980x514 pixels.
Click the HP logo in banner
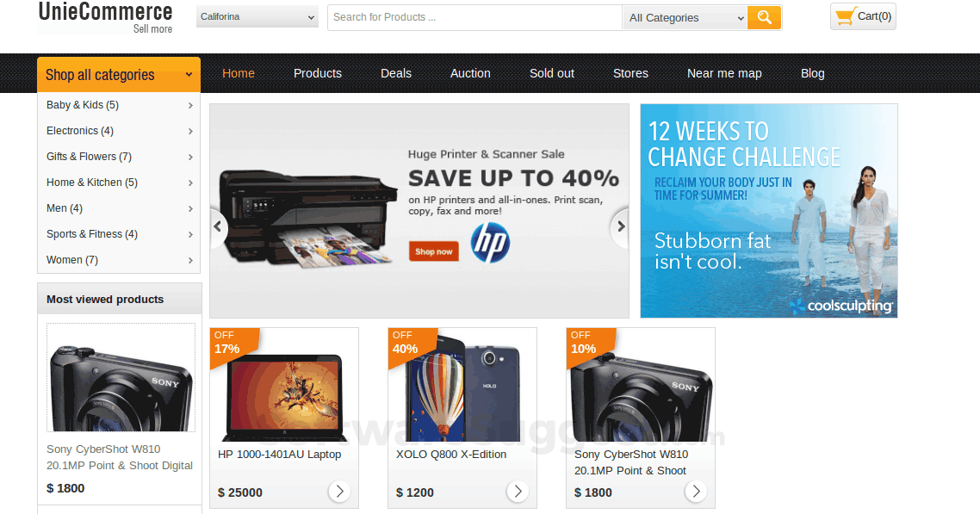[x=490, y=243]
